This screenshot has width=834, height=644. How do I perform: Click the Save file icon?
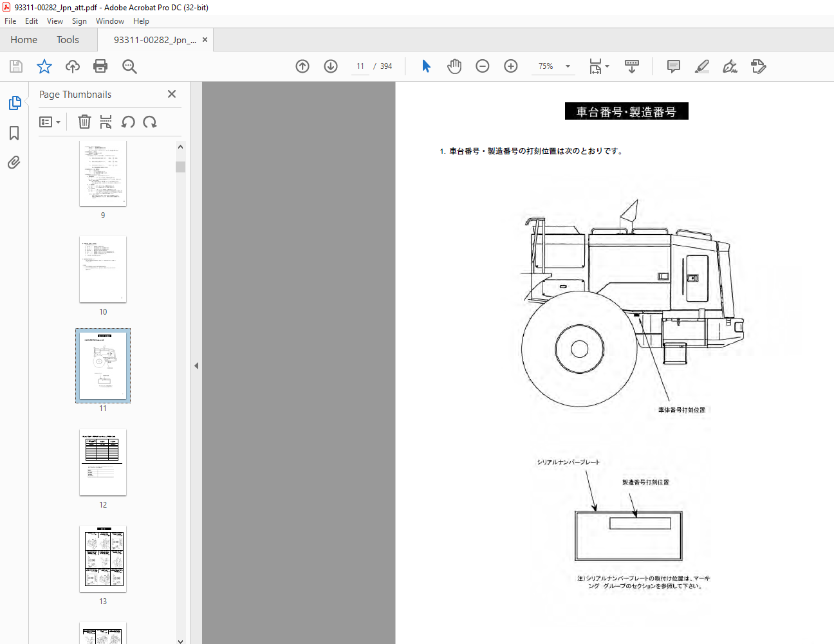[x=16, y=66]
